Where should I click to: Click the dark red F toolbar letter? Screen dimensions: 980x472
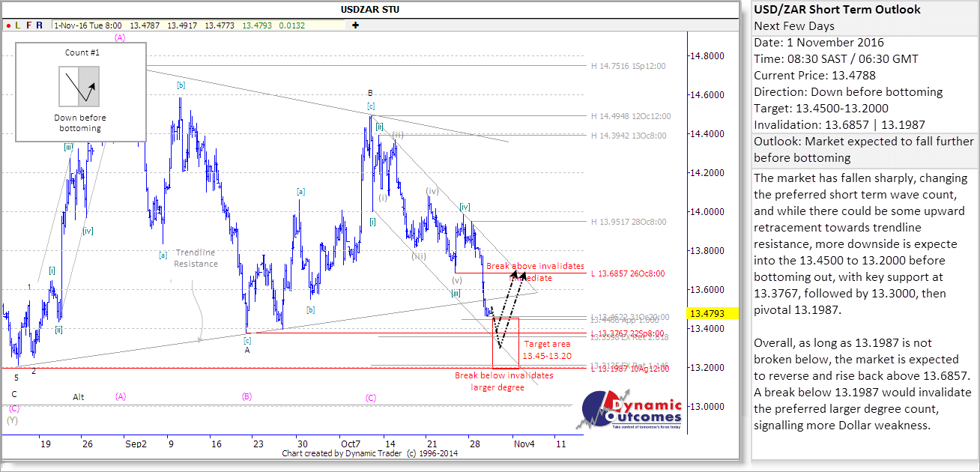coord(28,25)
